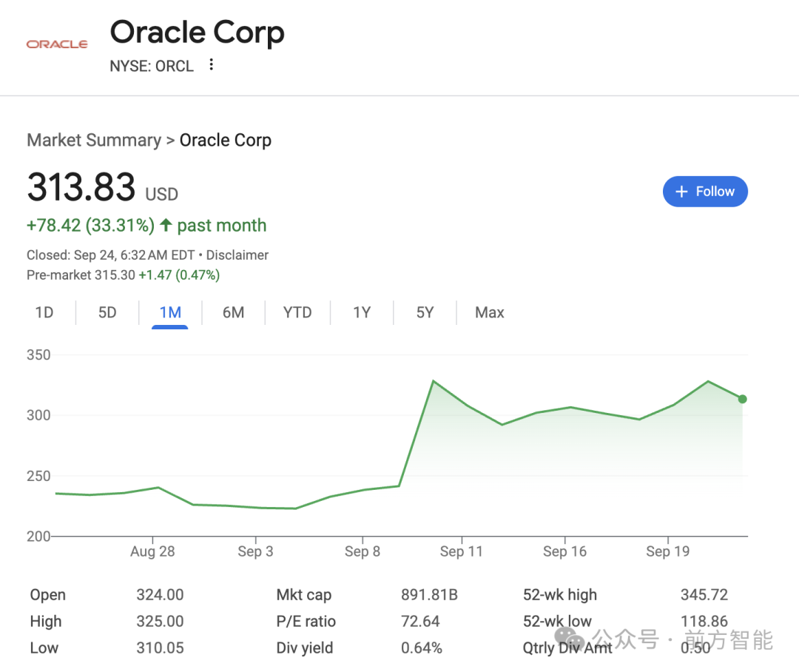
Task: Switch chart to YTD range
Action: pos(297,312)
